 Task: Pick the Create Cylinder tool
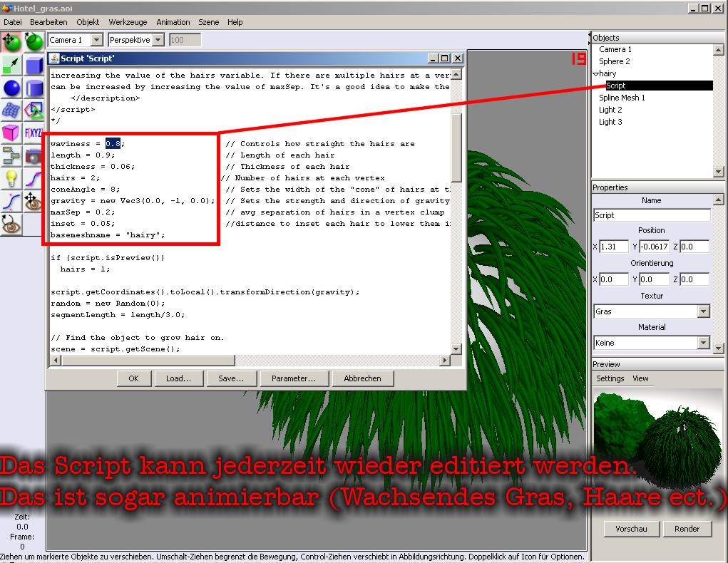click(x=34, y=88)
